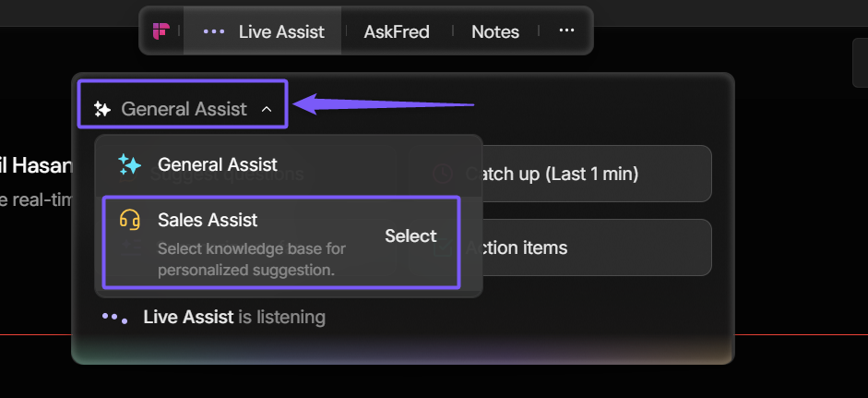Click the sparkle icon beside General Assist dropdown
The image size is (868, 398).
[x=102, y=109]
